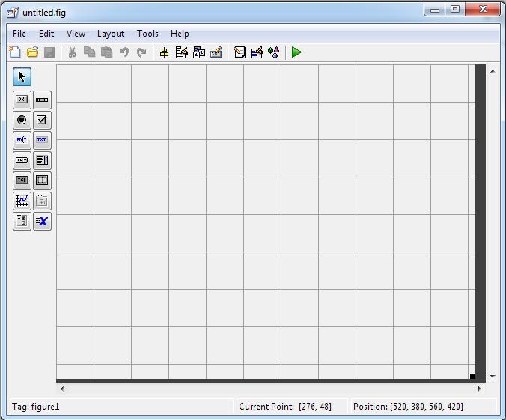Select the Axes component

click(x=22, y=201)
